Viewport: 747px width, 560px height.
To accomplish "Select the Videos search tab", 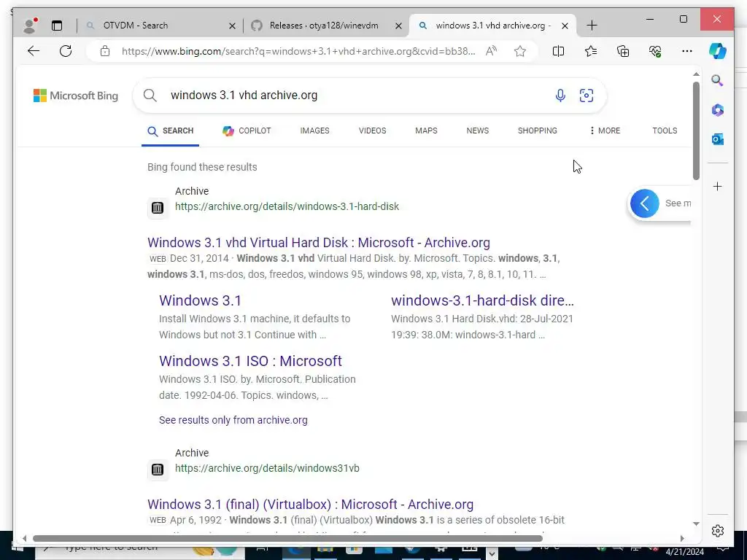I will 373,131.
